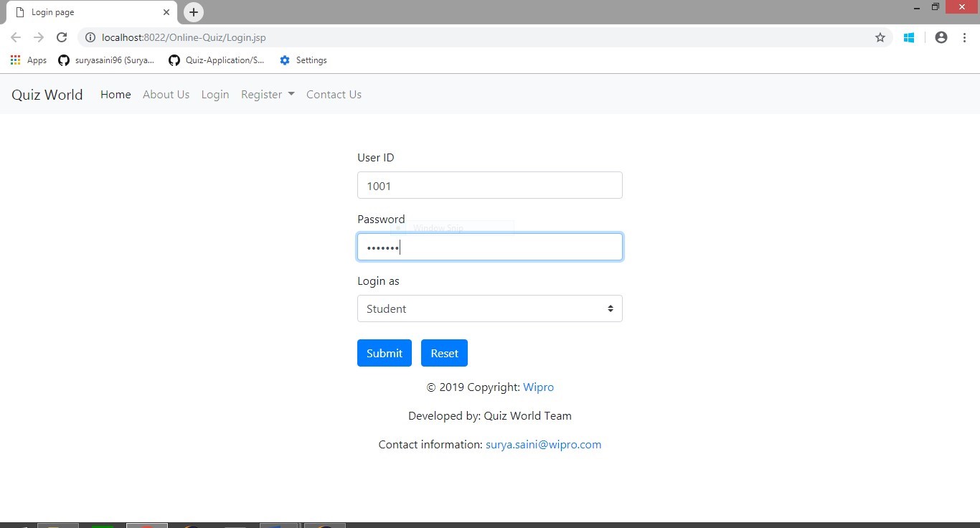This screenshot has width=980, height=528.
Task: Click the address bar URL
Action: point(184,37)
